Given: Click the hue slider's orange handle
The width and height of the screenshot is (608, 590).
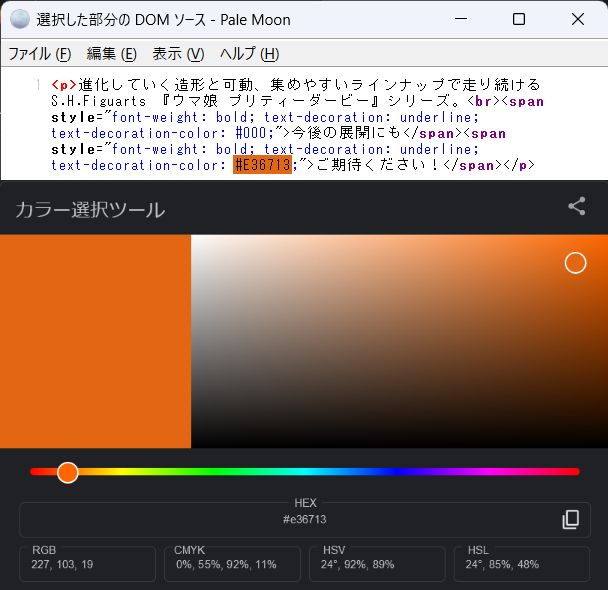Looking at the screenshot, I should (67, 472).
